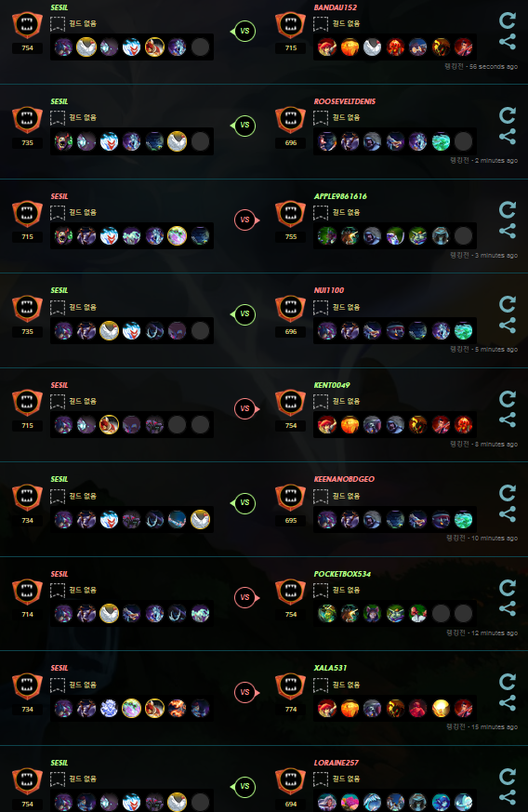Replay the ROOSEVELTDENIS match

point(508,115)
